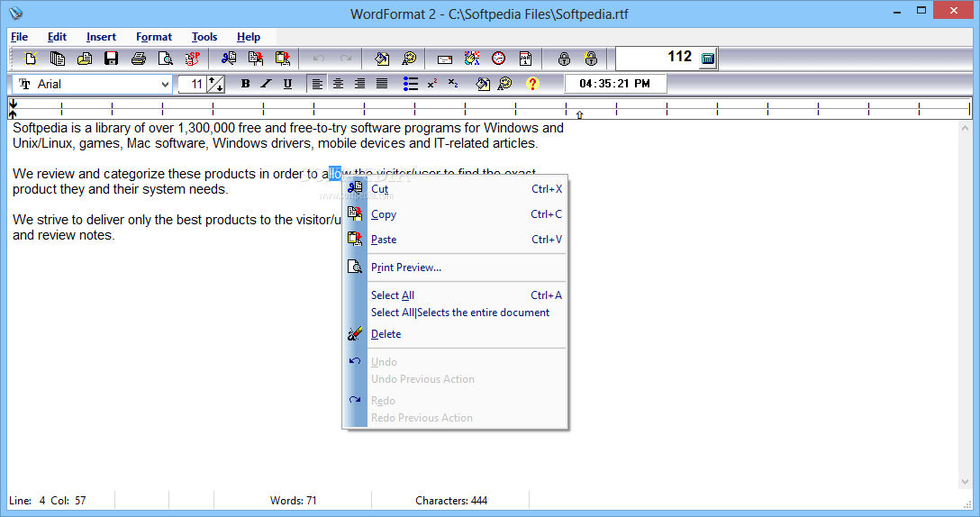Choose Cut from the context menu
980x517 pixels.
click(455, 189)
